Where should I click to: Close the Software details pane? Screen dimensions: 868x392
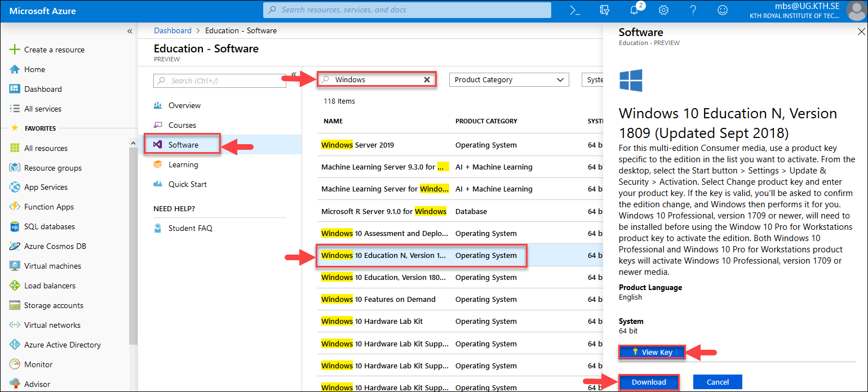click(860, 32)
